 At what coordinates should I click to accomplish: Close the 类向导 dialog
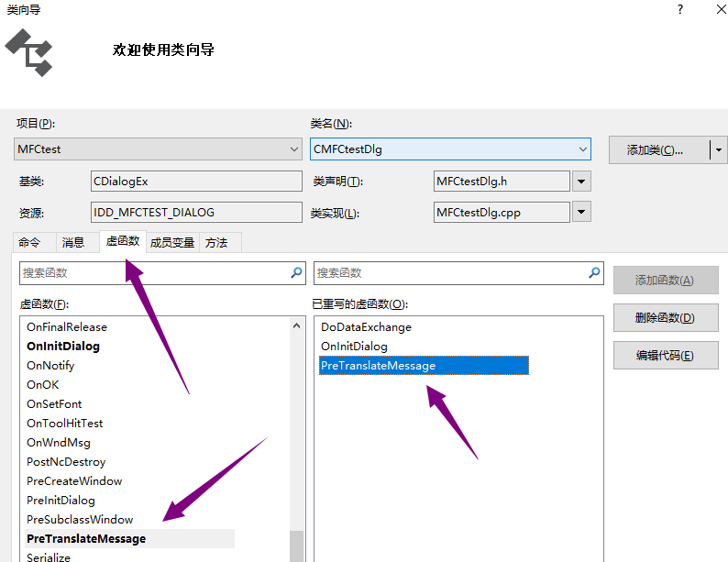coord(721,9)
